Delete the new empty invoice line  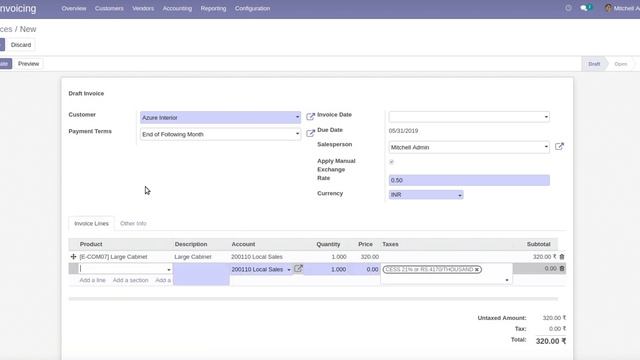[x=562, y=269]
